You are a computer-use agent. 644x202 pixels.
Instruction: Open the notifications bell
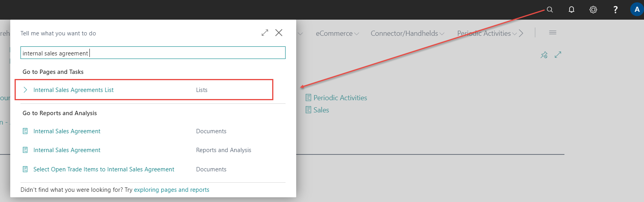(572, 9)
